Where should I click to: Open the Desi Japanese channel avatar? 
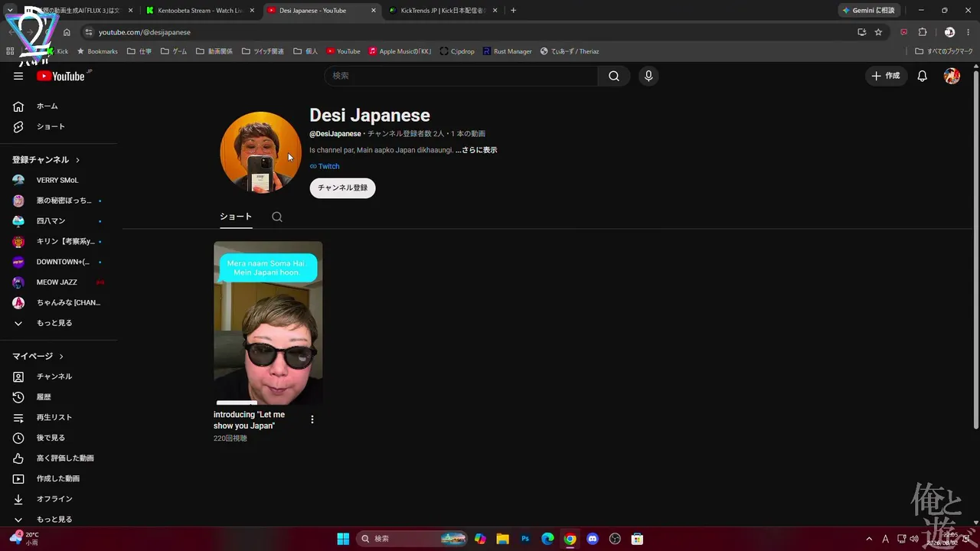coord(260,152)
